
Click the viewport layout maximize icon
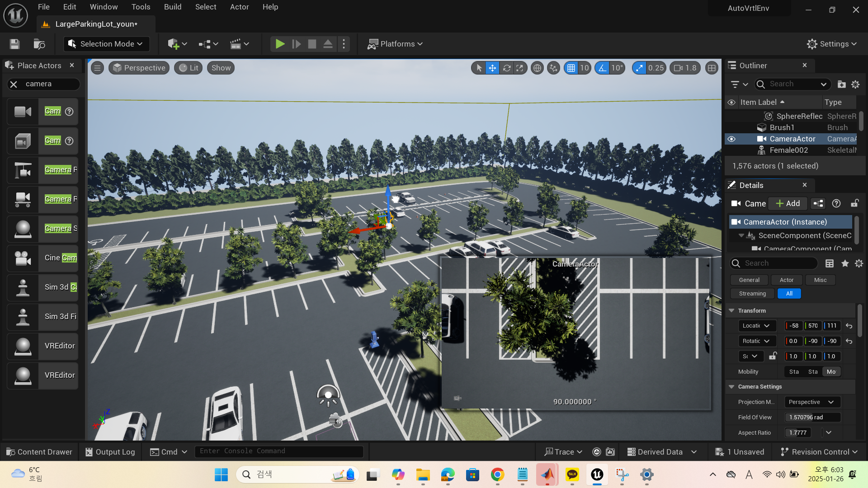712,68
